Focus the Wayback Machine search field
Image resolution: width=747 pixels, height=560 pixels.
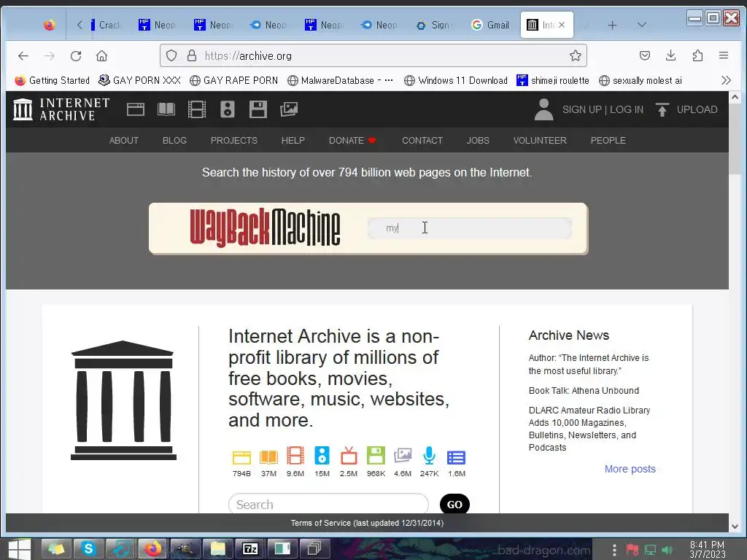[470, 228]
